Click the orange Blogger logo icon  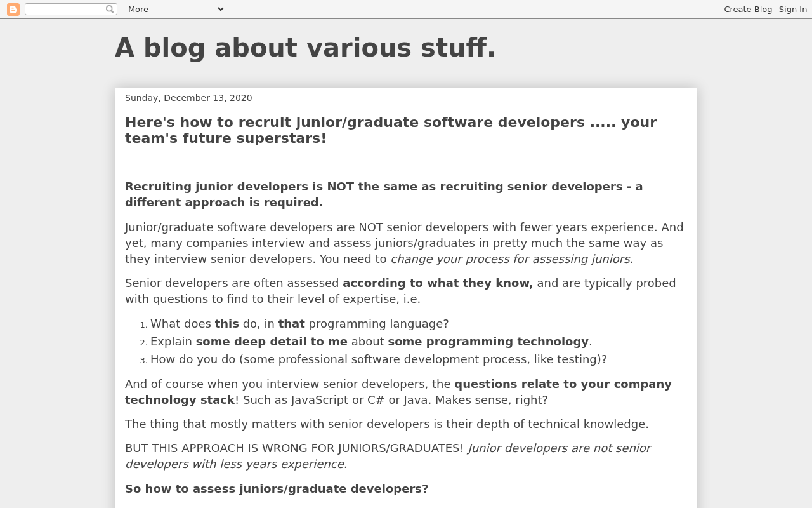pyautogui.click(x=13, y=10)
